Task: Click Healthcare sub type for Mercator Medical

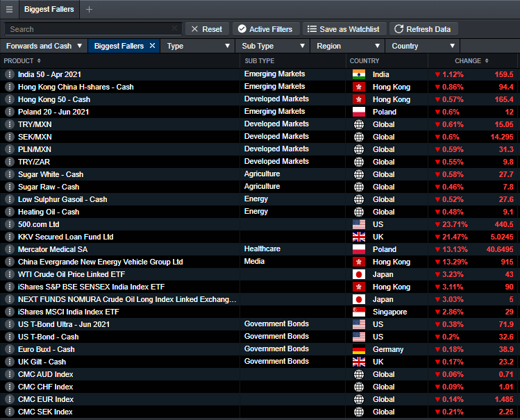Action: [262, 249]
